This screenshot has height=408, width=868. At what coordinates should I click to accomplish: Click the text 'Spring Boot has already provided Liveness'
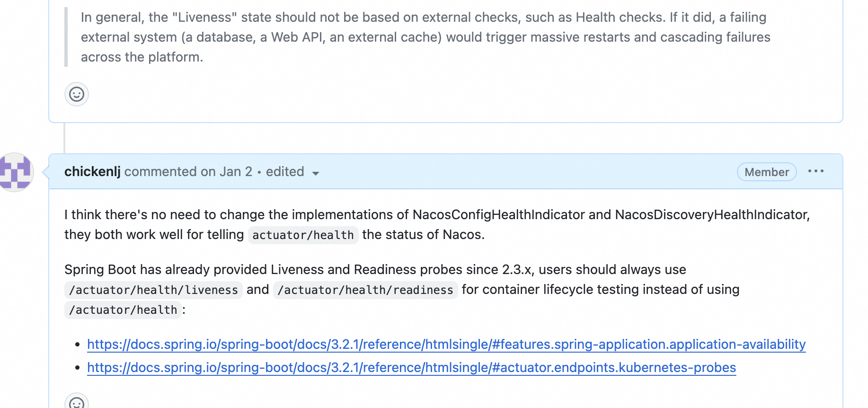click(193, 269)
